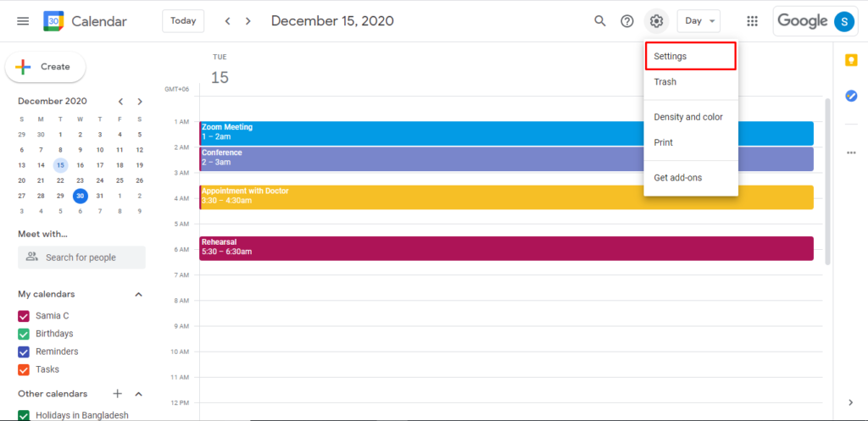Go to next day arrow
The image size is (868, 421).
248,21
